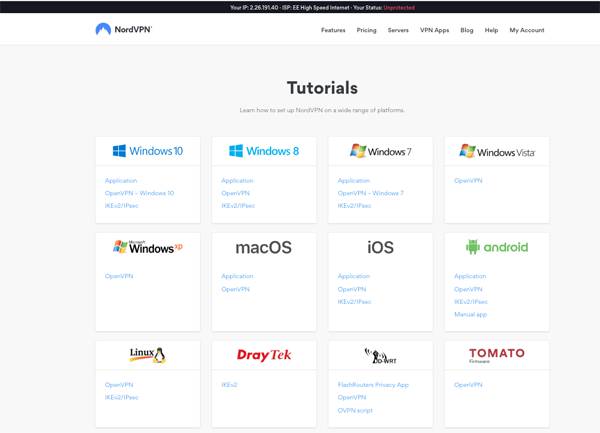Open FlashRouters Privacy App tutorial
Image resolution: width=600 pixels, height=433 pixels.
point(373,385)
